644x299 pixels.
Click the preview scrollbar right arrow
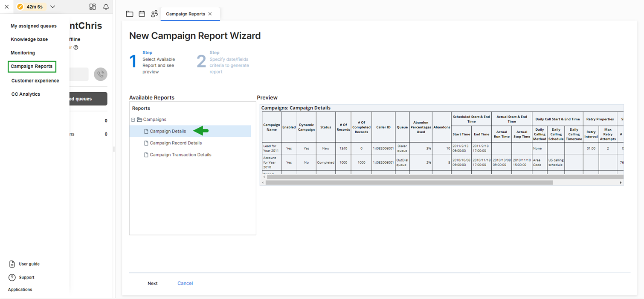tap(621, 182)
